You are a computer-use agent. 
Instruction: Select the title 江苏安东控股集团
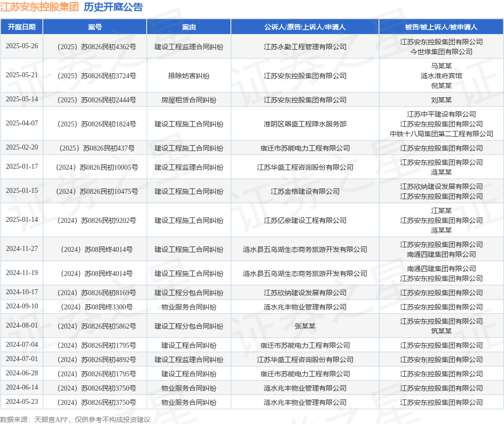pyautogui.click(x=39, y=7)
